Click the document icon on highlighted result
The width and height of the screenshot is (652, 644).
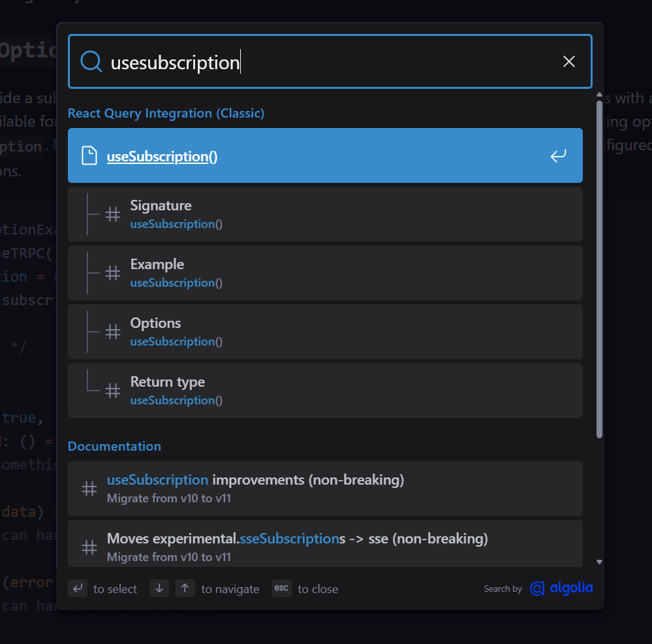89,156
